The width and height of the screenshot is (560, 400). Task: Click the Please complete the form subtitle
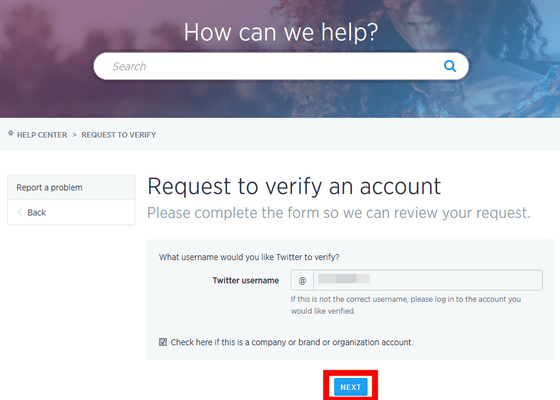[x=339, y=213]
